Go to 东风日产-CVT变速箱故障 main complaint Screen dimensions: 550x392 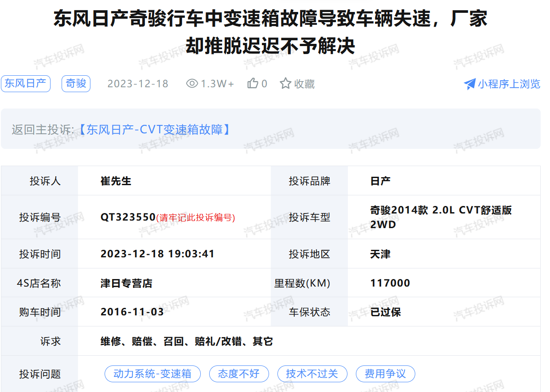pos(155,130)
